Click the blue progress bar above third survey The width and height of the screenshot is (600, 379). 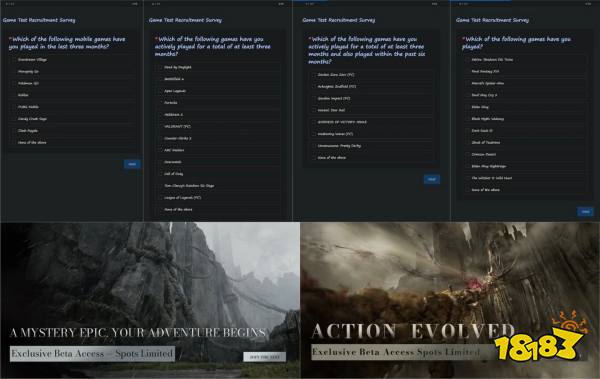(310, 1)
